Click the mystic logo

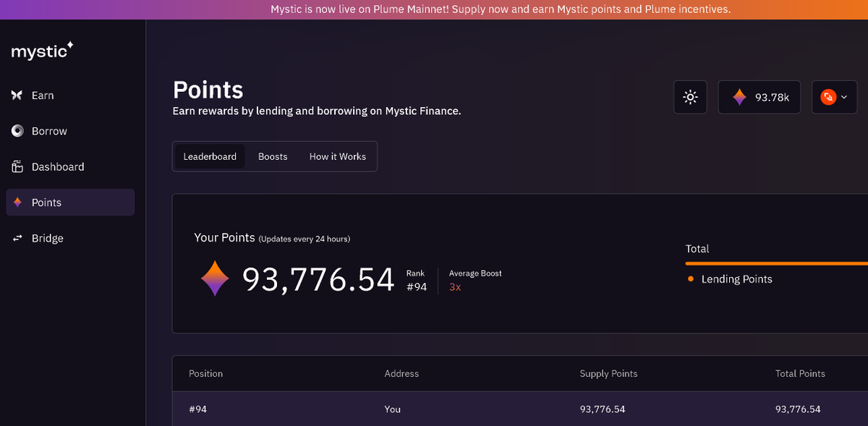coord(42,51)
